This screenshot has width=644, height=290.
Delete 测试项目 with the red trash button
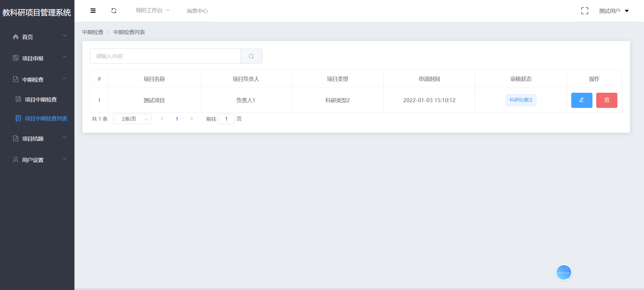(x=607, y=100)
